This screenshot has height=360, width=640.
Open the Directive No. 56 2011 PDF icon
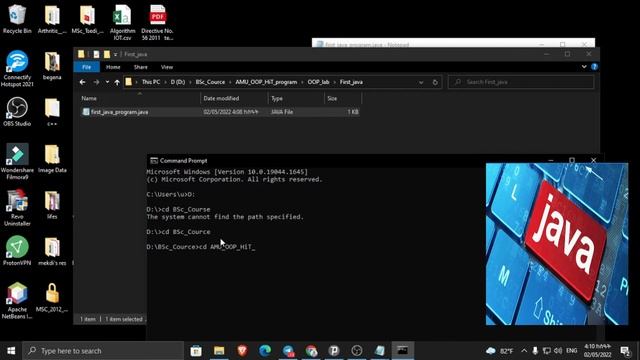(x=157, y=22)
